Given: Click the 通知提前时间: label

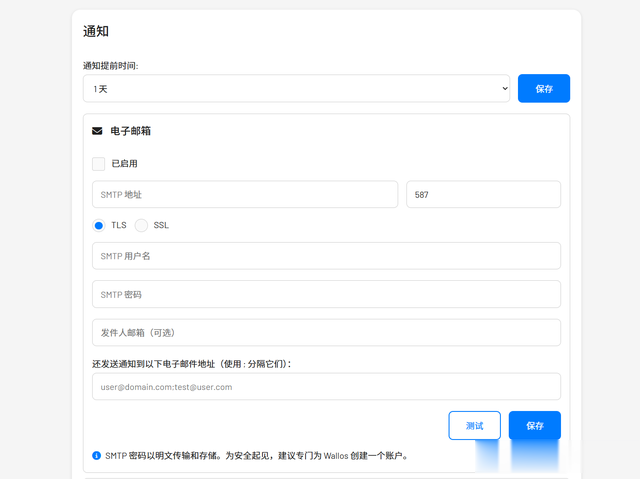Looking at the screenshot, I should [111, 66].
